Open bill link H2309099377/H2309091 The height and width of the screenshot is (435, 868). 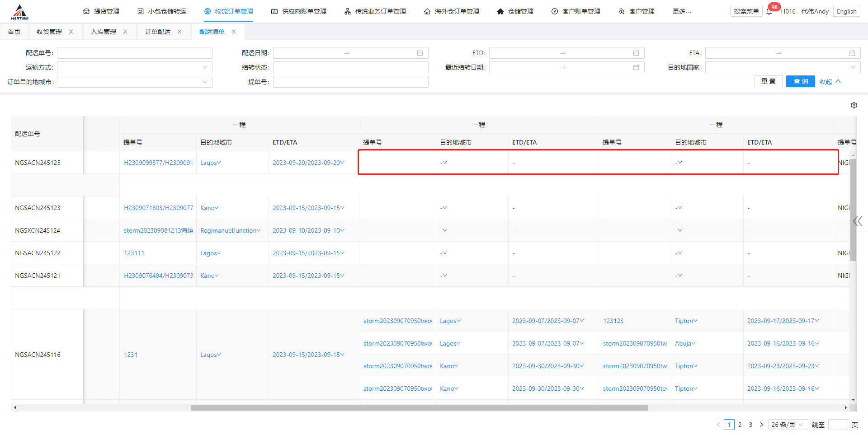pyautogui.click(x=158, y=163)
